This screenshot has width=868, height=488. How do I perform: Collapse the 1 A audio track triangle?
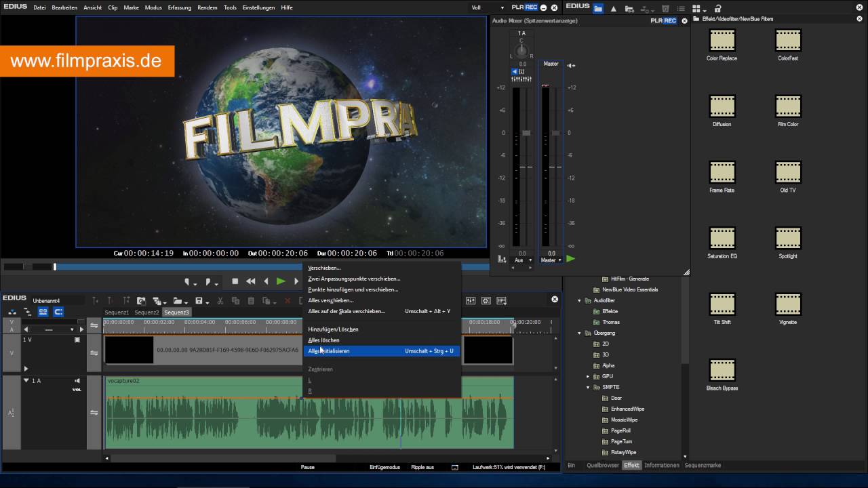(26, 381)
